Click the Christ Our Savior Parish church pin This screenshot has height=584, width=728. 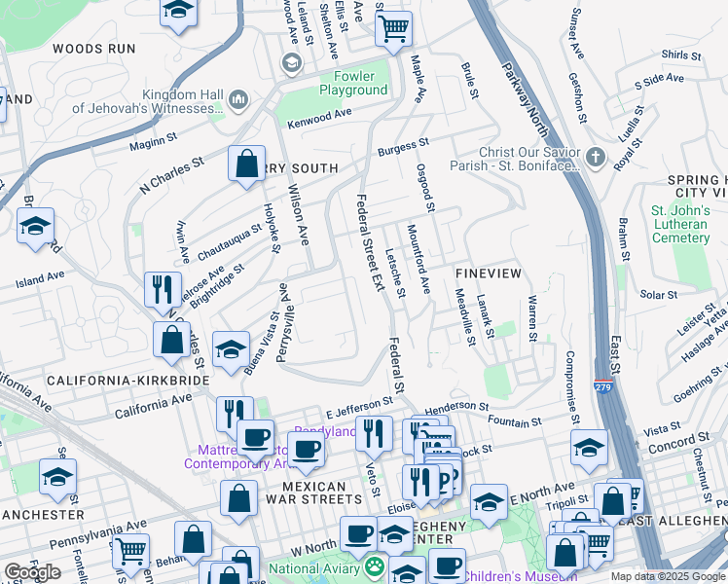(596, 158)
